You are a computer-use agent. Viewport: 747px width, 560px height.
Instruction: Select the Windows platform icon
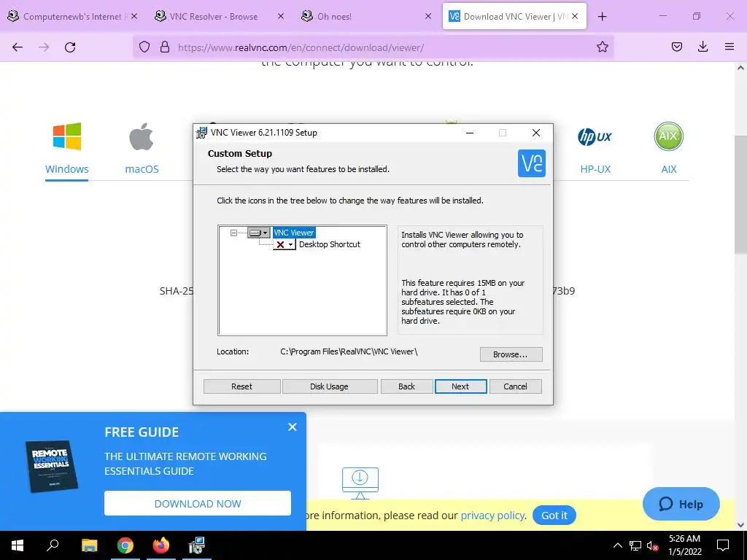click(x=66, y=136)
